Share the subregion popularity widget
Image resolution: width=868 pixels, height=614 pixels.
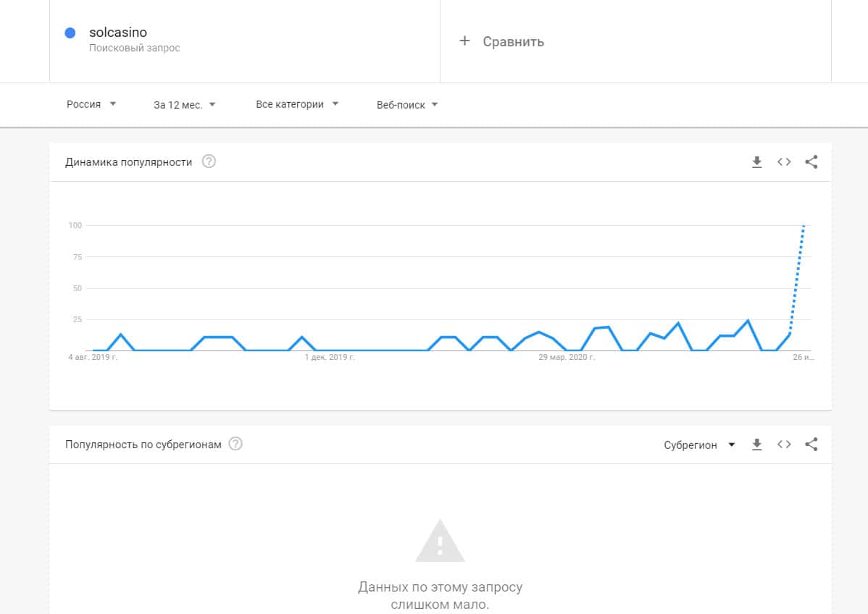(811, 445)
